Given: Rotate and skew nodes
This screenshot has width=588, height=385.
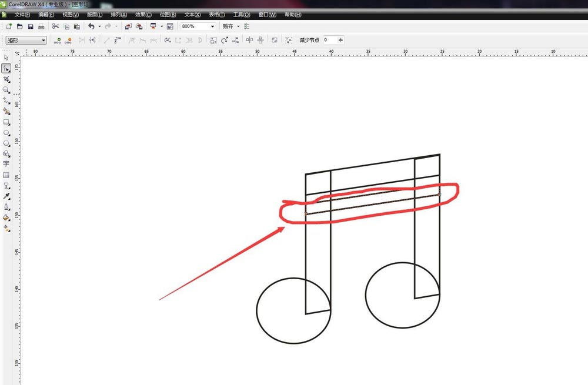Looking at the screenshot, I should (224, 40).
